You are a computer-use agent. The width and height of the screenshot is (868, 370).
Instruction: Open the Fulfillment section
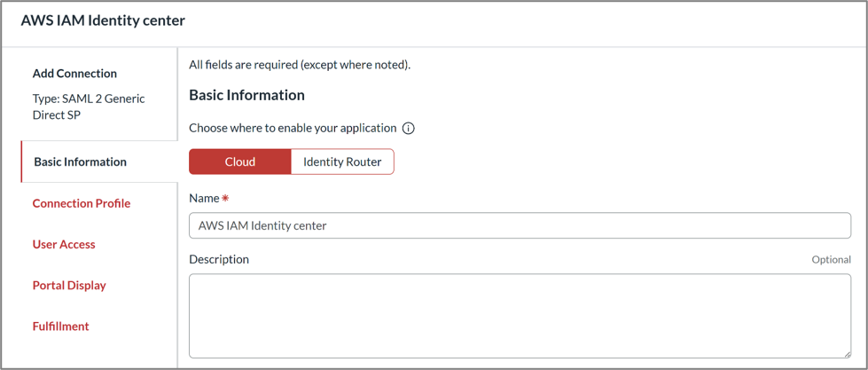click(x=61, y=327)
